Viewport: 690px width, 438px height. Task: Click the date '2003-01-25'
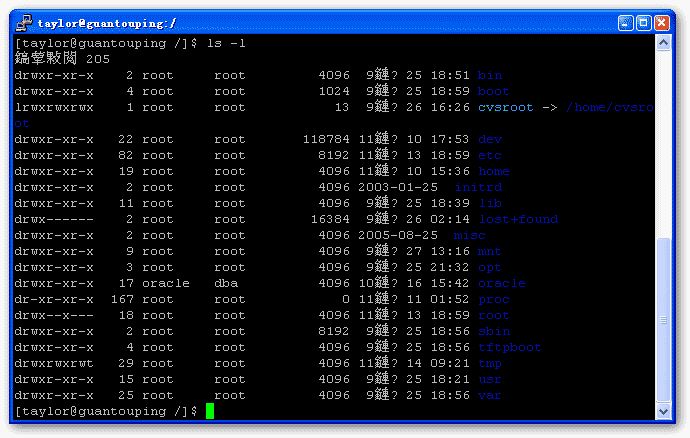398,188
